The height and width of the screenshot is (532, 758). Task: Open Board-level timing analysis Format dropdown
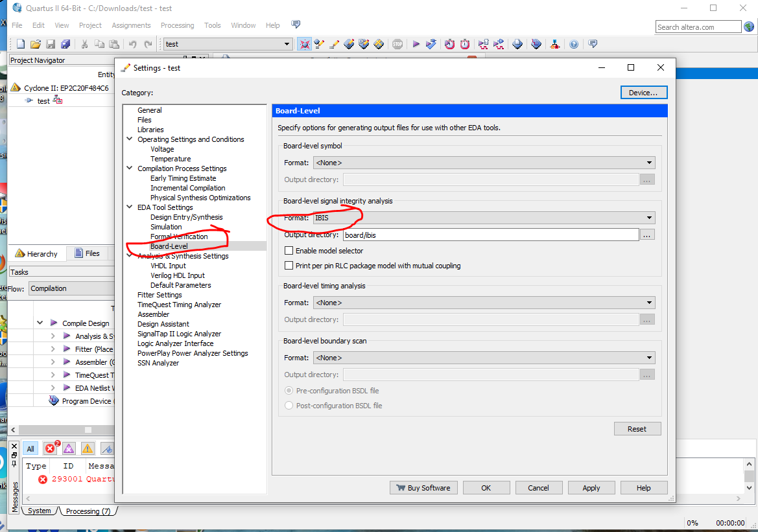click(484, 303)
